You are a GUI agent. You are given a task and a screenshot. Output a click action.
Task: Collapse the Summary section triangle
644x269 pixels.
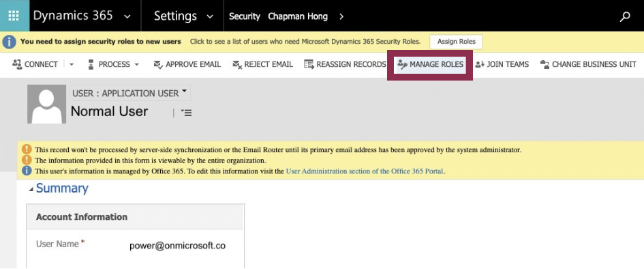tap(31, 189)
